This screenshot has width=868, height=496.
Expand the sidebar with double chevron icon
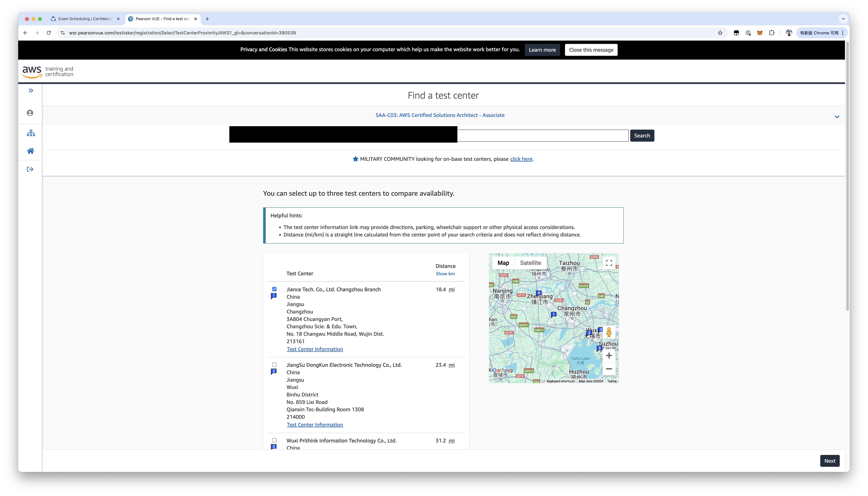pos(31,91)
